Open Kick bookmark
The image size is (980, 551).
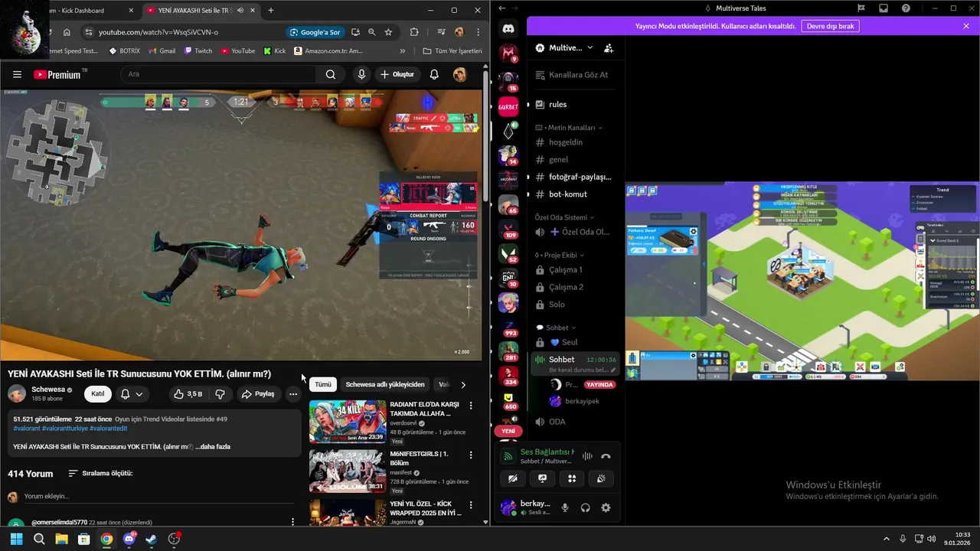coord(274,51)
